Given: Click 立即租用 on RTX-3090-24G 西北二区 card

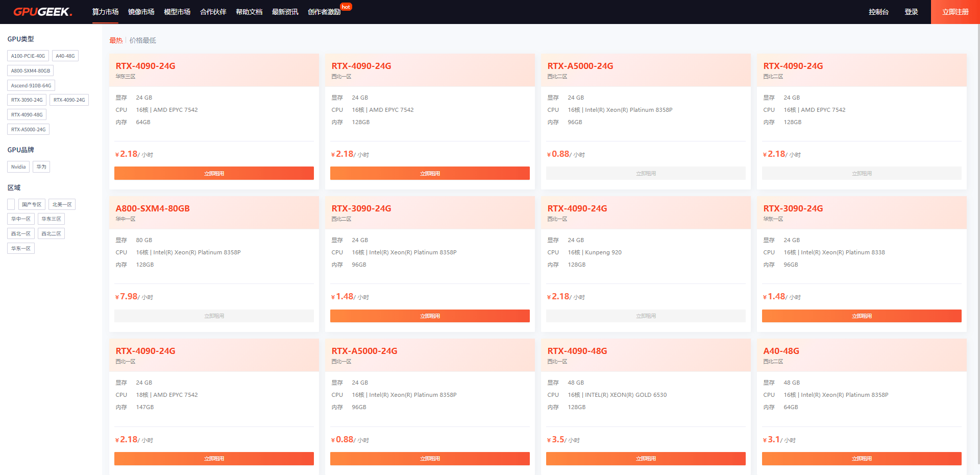Looking at the screenshot, I should coord(430,316).
